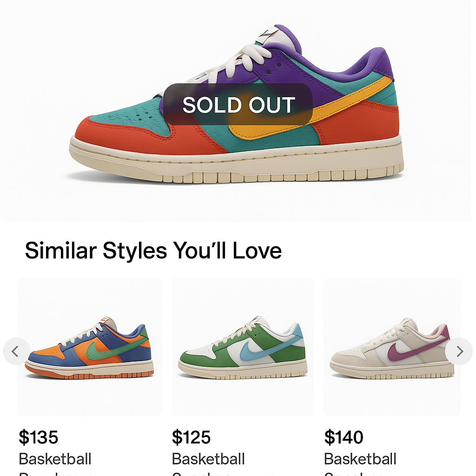476x476 pixels.
Task: Open the Basketball title under $125
Action: [208, 459]
